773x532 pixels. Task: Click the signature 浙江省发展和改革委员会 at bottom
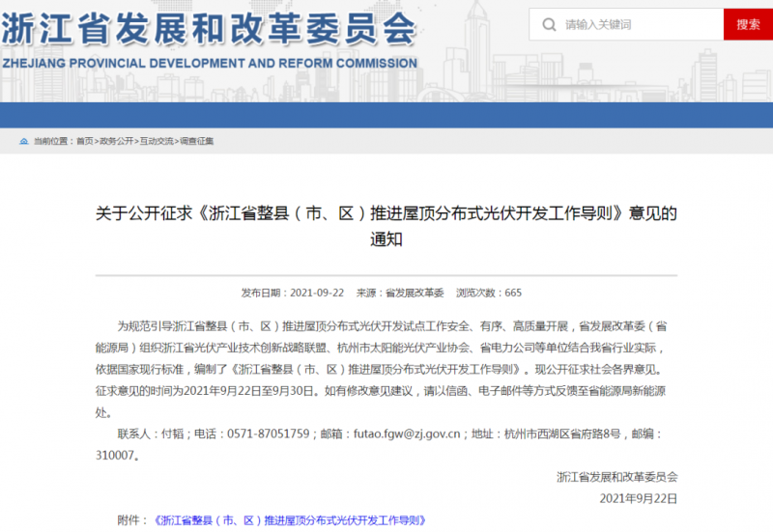[x=616, y=477]
